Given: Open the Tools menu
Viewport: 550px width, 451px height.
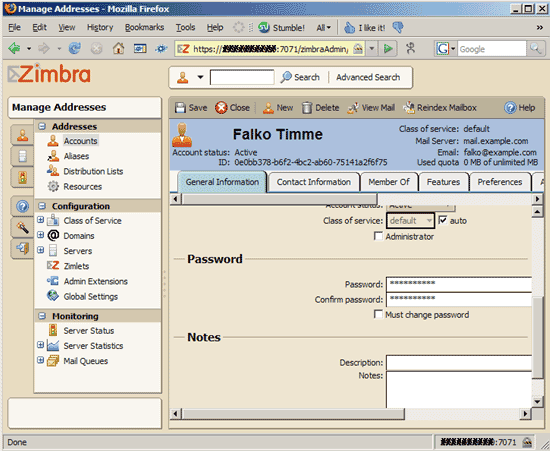Looking at the screenshot, I should click(x=185, y=27).
